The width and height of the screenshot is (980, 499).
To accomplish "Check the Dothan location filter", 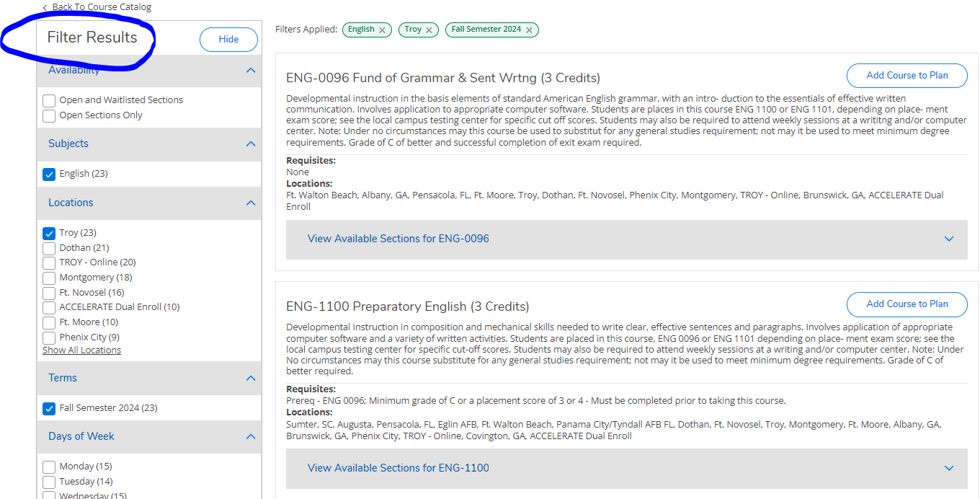I will (48, 247).
